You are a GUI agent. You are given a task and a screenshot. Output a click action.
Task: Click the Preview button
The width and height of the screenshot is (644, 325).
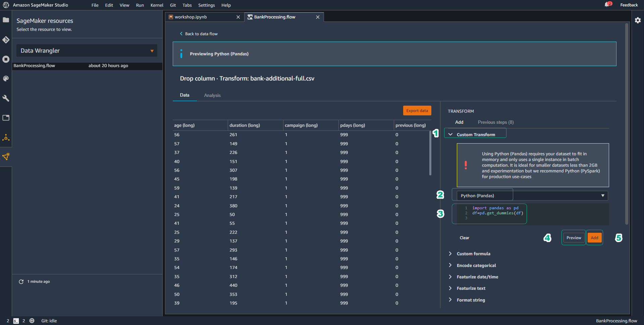(574, 238)
